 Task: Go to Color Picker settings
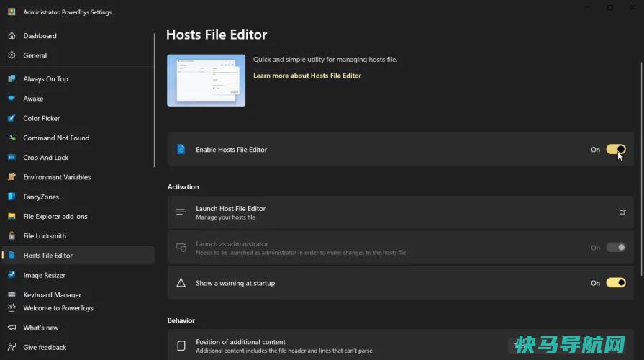tap(78, 118)
